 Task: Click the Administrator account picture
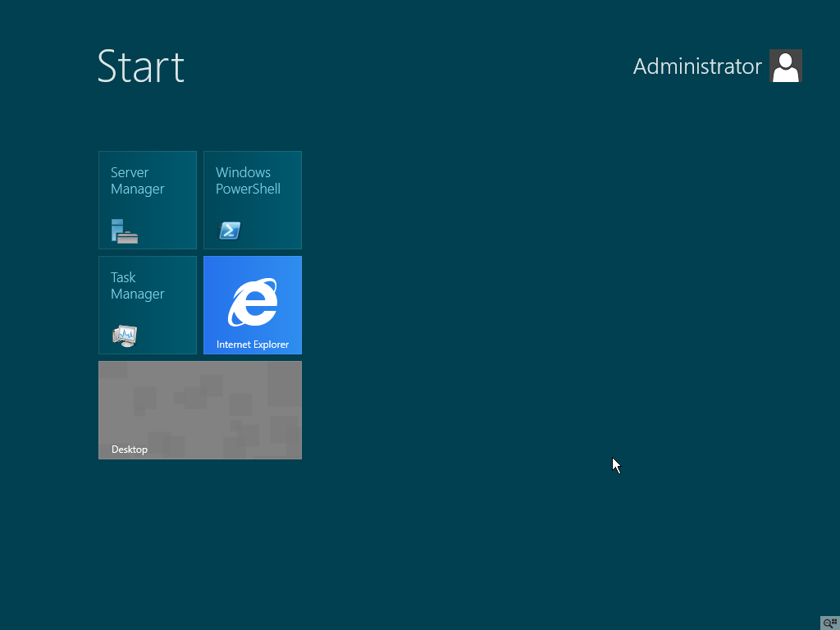785,66
